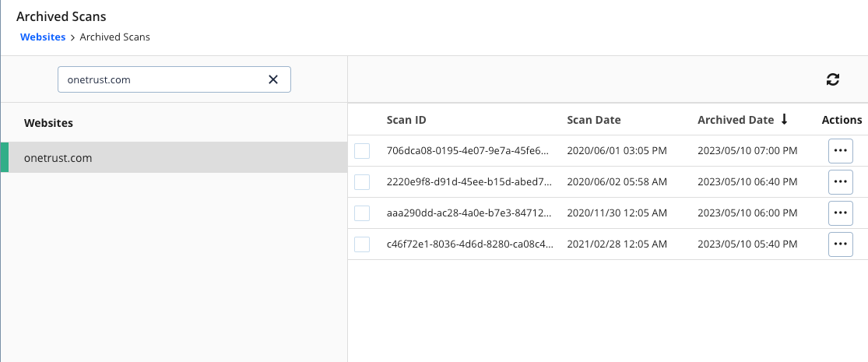The height and width of the screenshot is (362, 868).
Task: Open actions menu for scan c46f72e1
Action: [840, 244]
